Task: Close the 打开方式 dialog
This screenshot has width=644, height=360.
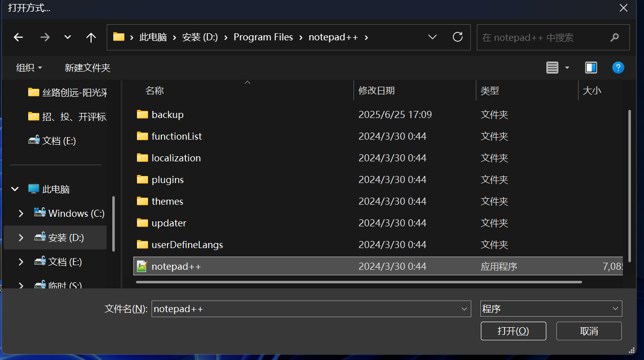Action: 623,8
